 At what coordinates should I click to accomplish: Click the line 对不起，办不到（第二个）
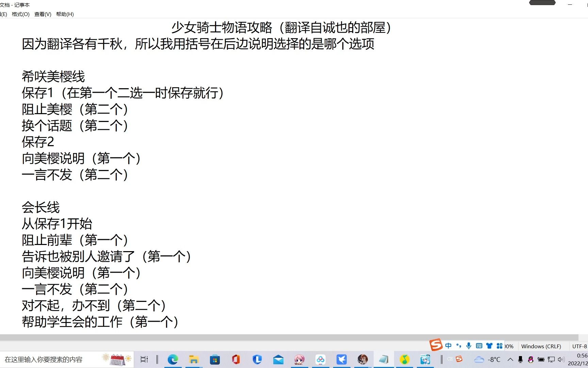[x=94, y=306]
